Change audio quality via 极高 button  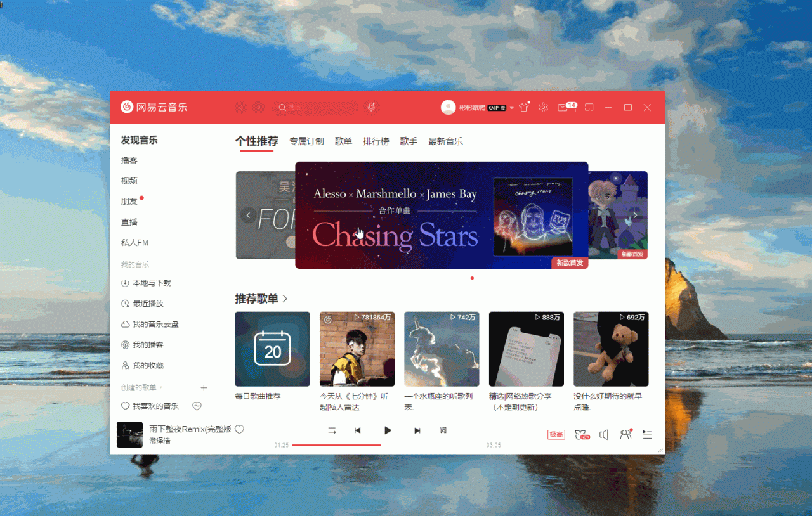[x=556, y=434]
